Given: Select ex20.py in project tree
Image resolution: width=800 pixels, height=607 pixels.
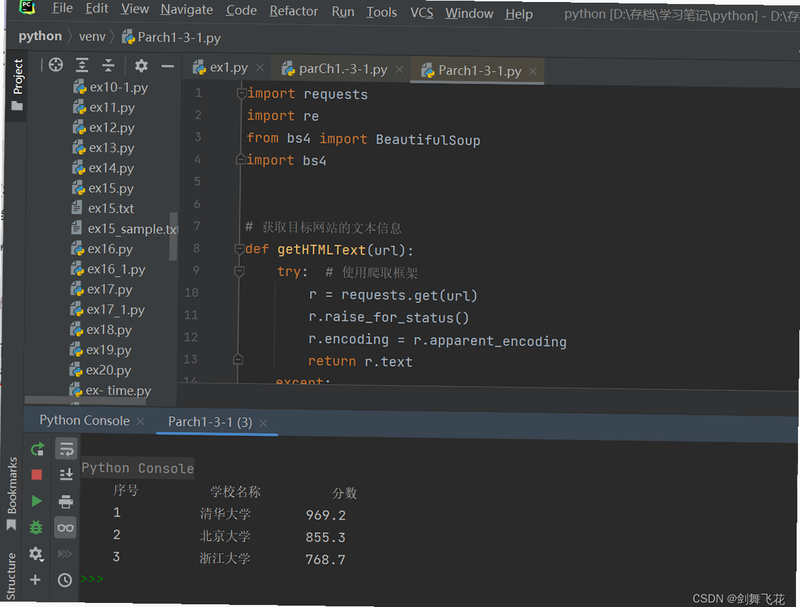Looking at the screenshot, I should tap(100, 370).
